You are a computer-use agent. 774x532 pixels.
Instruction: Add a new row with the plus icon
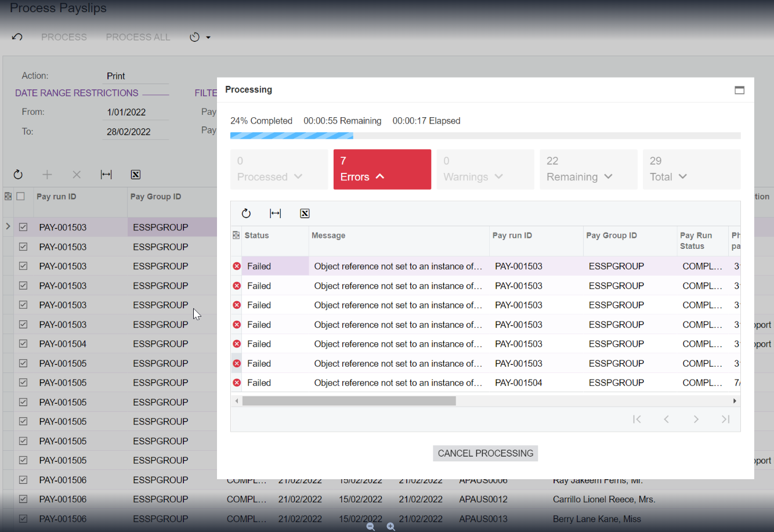point(47,174)
